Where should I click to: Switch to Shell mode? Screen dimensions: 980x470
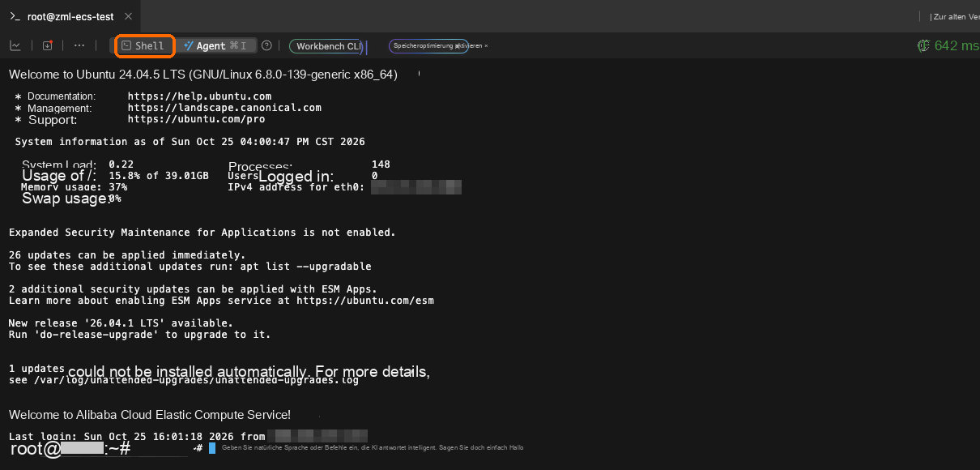[x=145, y=45]
